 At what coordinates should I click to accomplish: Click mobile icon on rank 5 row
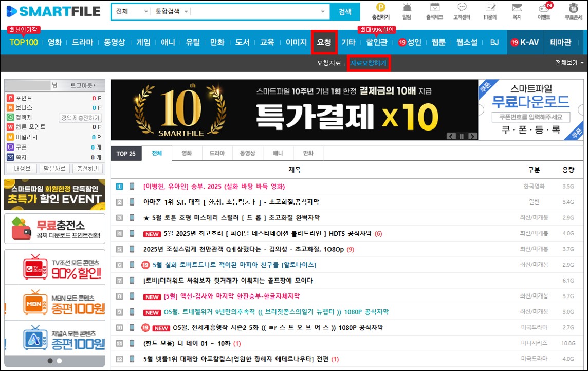point(132,249)
